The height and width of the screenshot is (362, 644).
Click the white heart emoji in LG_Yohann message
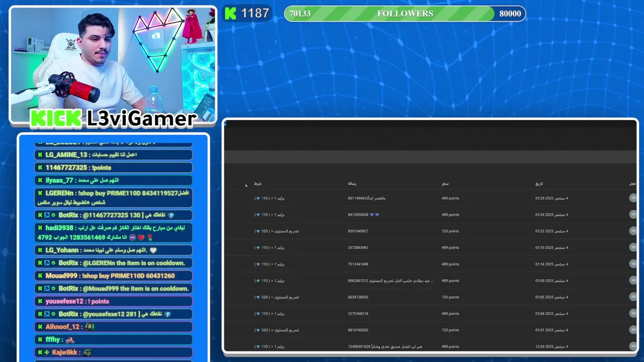(153, 250)
